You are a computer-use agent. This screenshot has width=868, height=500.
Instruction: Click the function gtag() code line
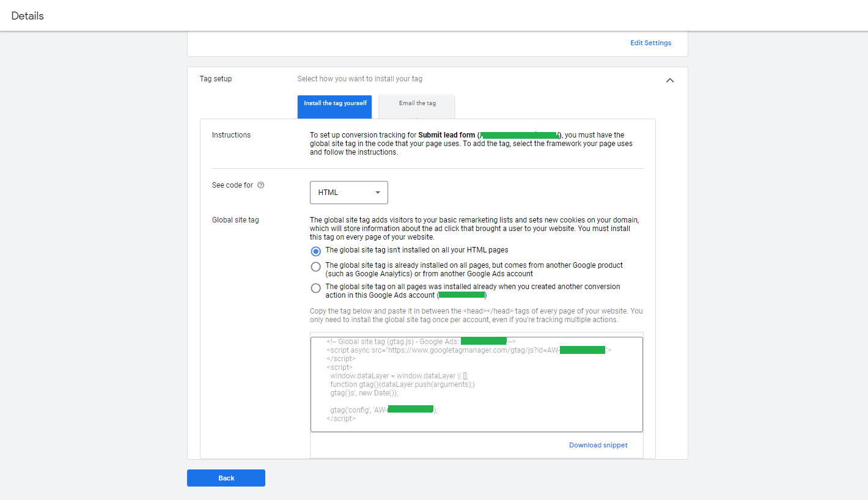pos(402,384)
